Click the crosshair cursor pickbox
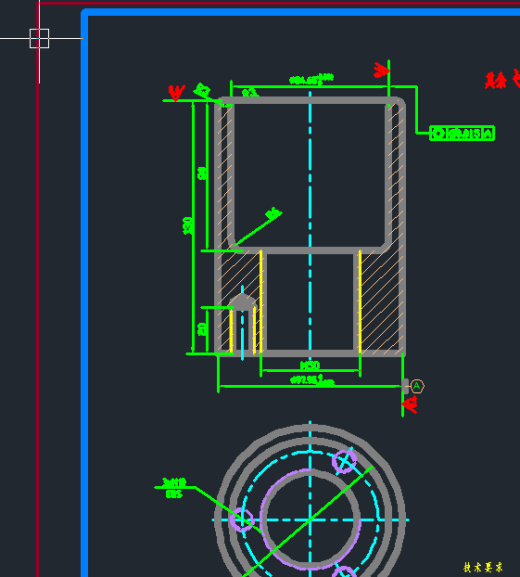Screen dimensions: 520x577 (39, 38)
